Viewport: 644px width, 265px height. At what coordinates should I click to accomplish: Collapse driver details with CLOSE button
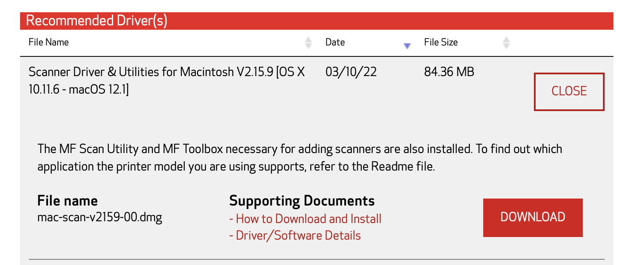point(569,91)
